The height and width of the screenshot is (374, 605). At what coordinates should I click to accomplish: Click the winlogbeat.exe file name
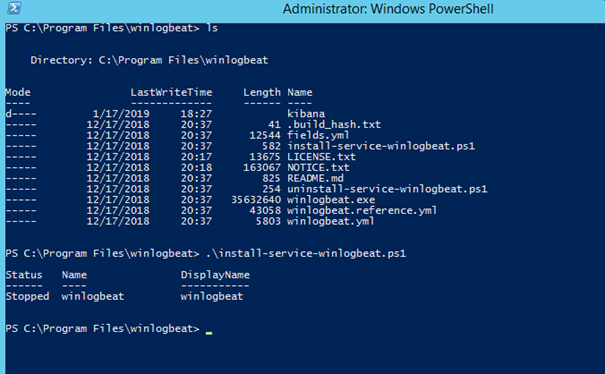click(331, 200)
